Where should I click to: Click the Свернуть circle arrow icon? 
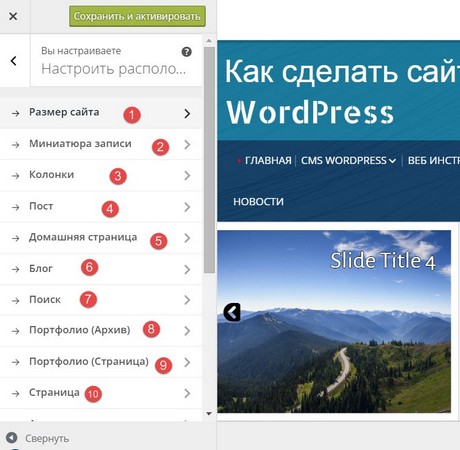[12, 438]
